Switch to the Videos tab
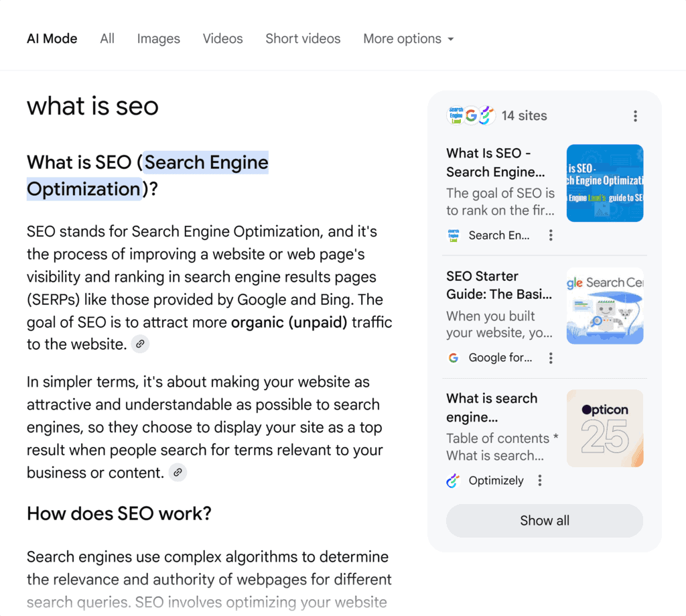 coord(222,39)
